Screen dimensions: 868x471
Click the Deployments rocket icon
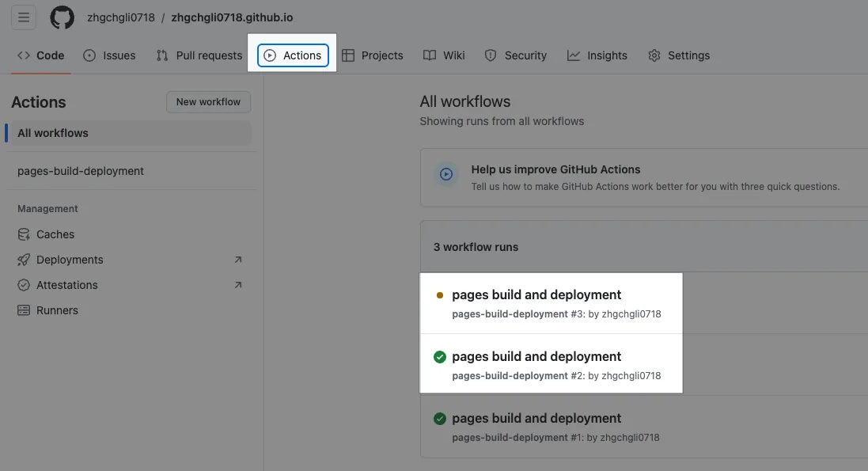coord(24,260)
